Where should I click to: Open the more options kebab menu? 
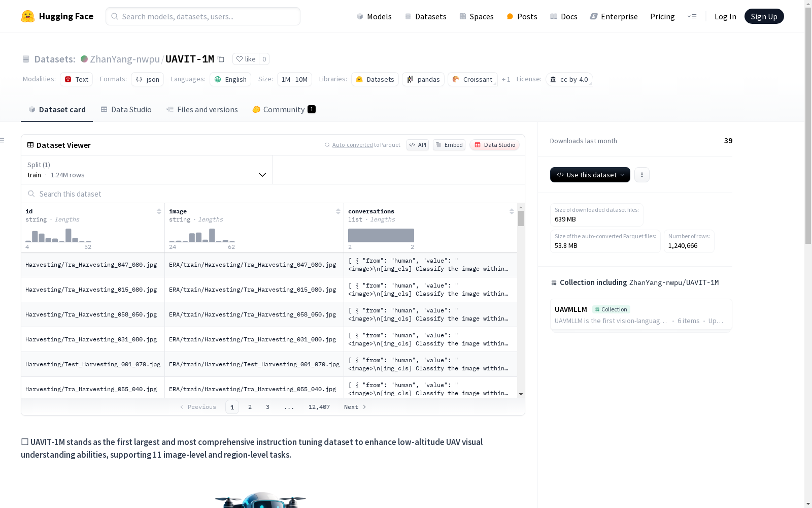tap(642, 175)
